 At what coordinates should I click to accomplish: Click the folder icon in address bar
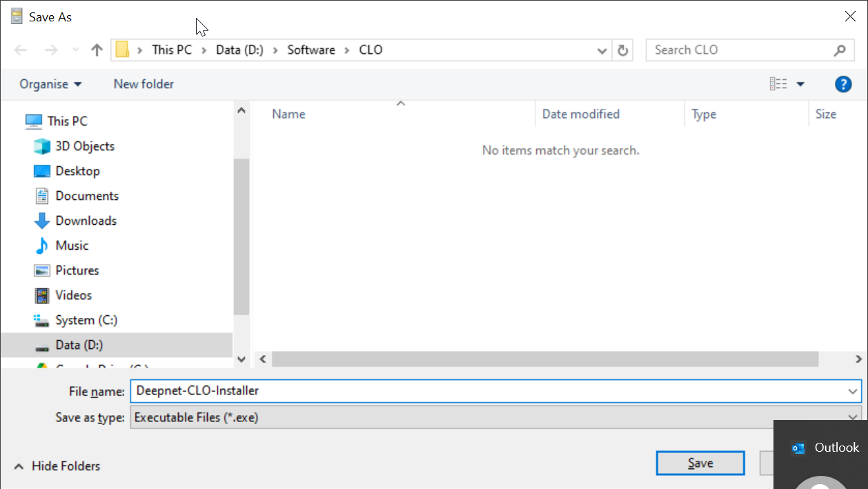coord(122,50)
